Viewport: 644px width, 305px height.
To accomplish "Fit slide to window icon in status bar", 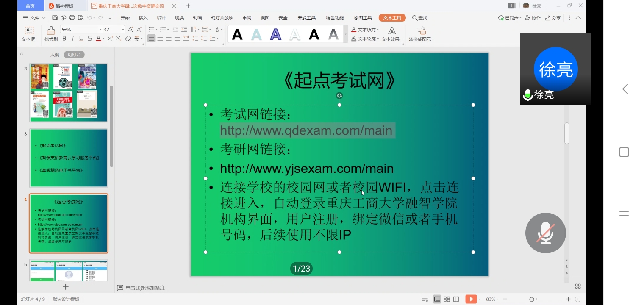I will coord(578,299).
